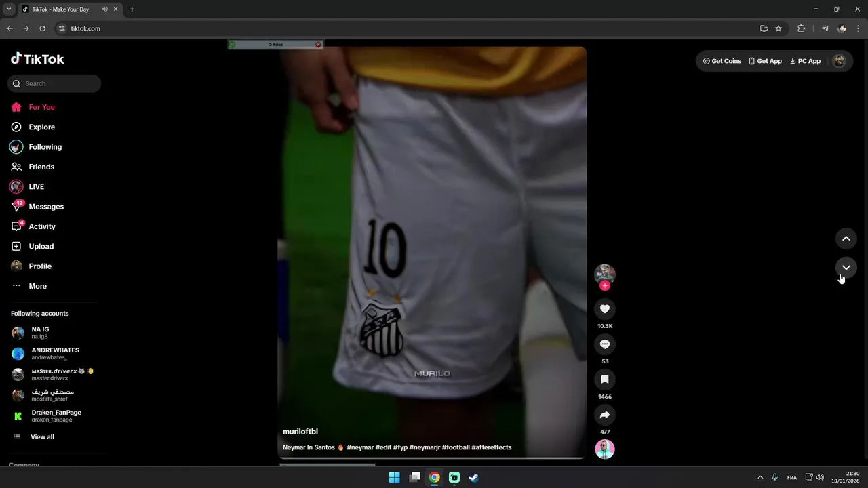View site information icon in address bar
Screen dimensions: 868x488
62,28
